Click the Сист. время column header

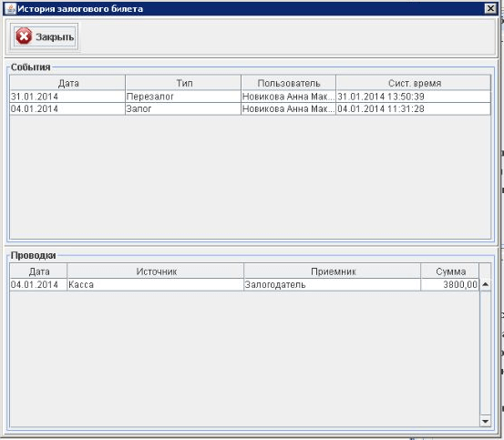pos(414,83)
